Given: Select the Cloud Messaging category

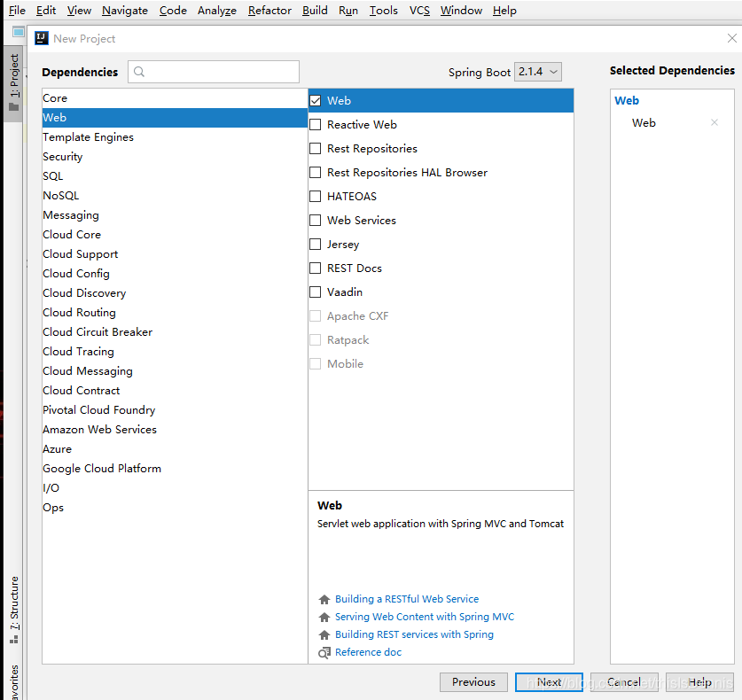Looking at the screenshot, I should click(x=175, y=371).
